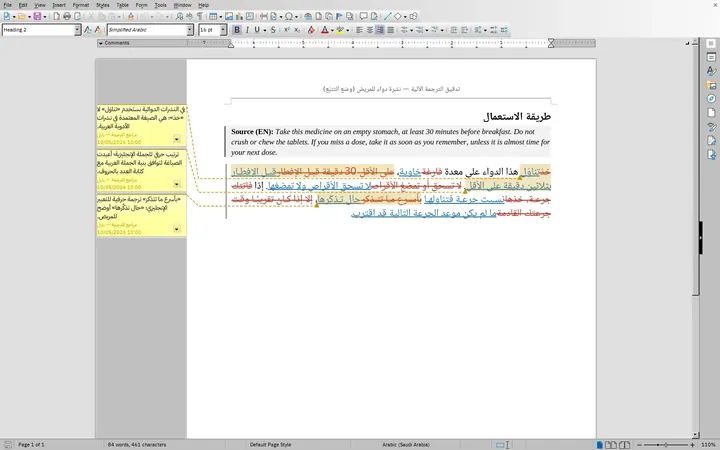
Task: Insert Hyperlink icon
Action: tap(308, 17)
